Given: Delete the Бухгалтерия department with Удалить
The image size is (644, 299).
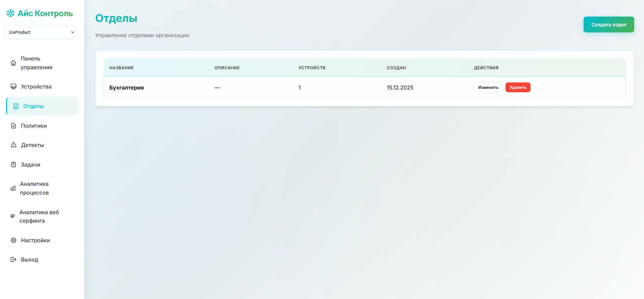Looking at the screenshot, I should [518, 88].
